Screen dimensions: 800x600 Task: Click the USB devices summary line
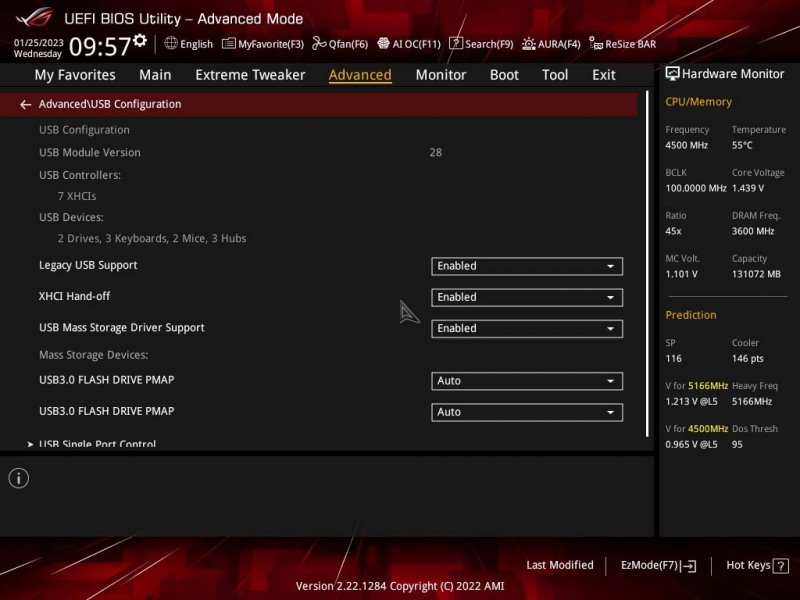[152, 239]
